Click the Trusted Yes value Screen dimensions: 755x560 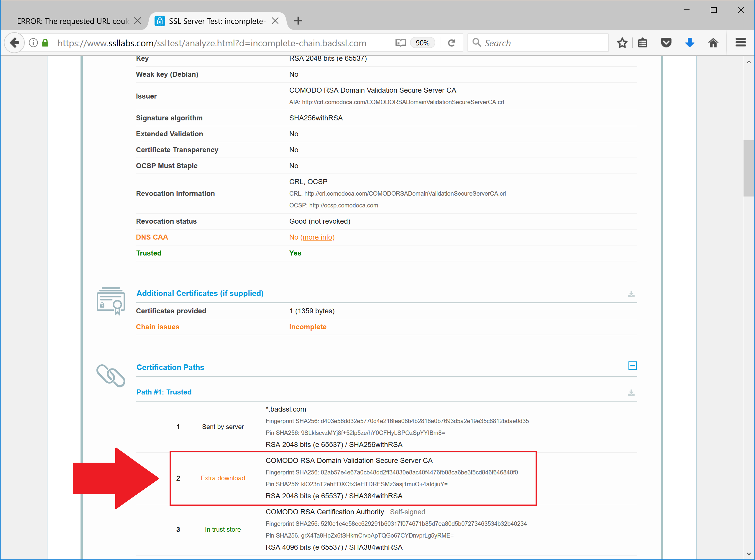[295, 253]
